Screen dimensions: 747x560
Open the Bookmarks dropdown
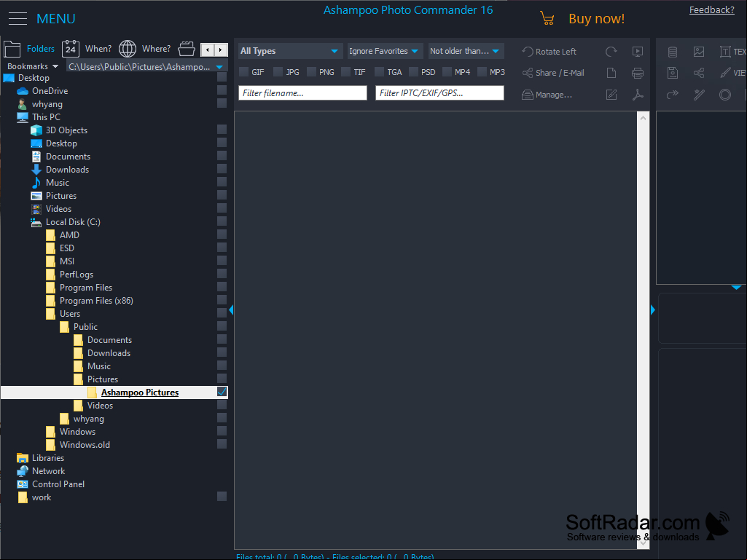coord(32,66)
